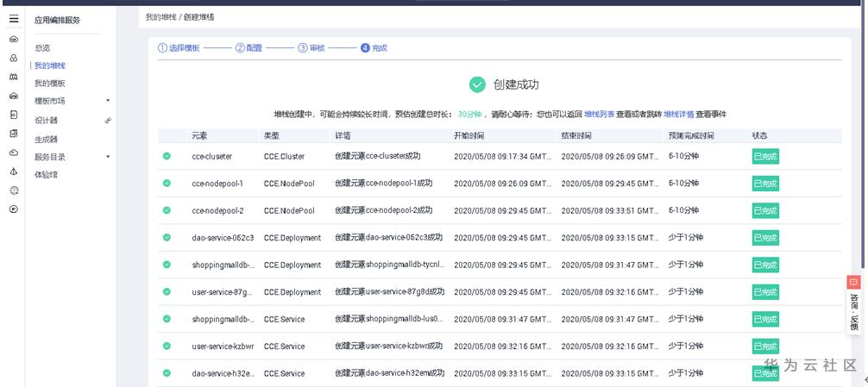Open the hamburger menu icon
The image size is (868, 387).
point(14,19)
